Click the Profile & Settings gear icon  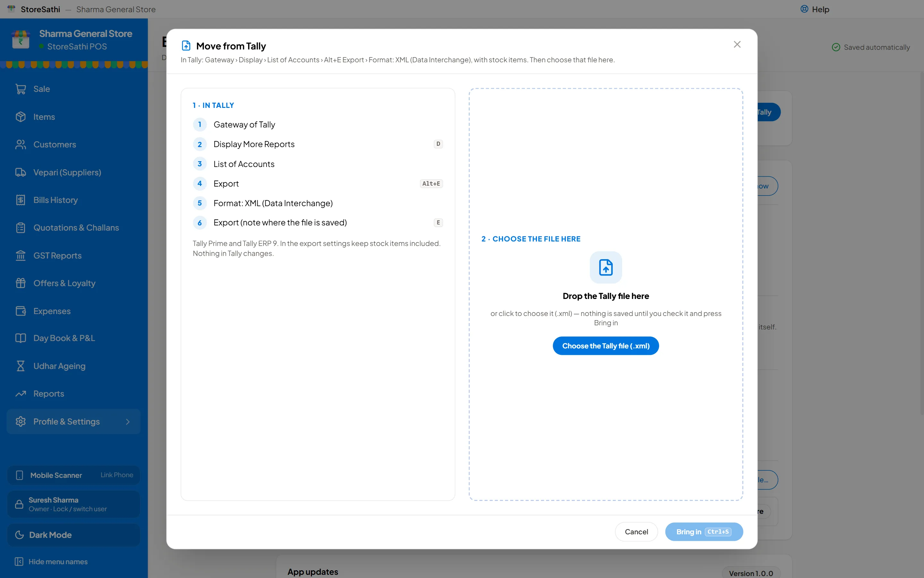click(21, 422)
